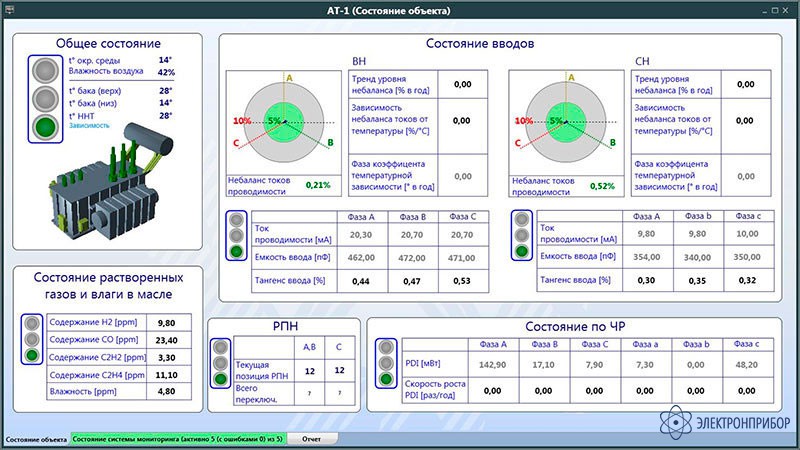Screen dimensions: 800x450
Task: Click the Влажность [ppm] value field
Action: tap(166, 392)
